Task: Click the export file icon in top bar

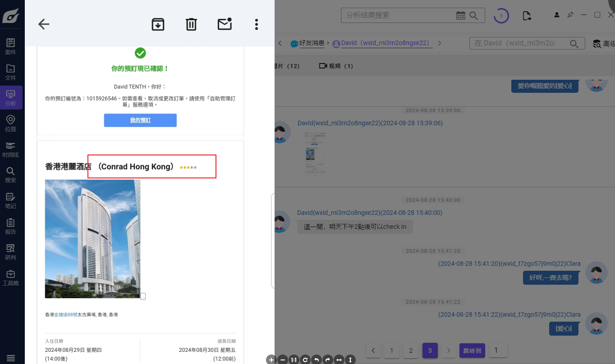Action: pos(527,16)
